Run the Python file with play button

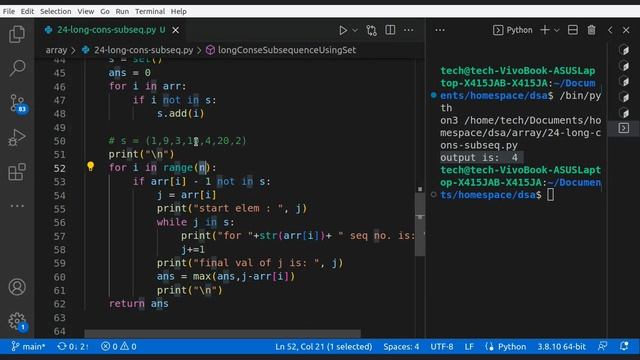(x=343, y=30)
